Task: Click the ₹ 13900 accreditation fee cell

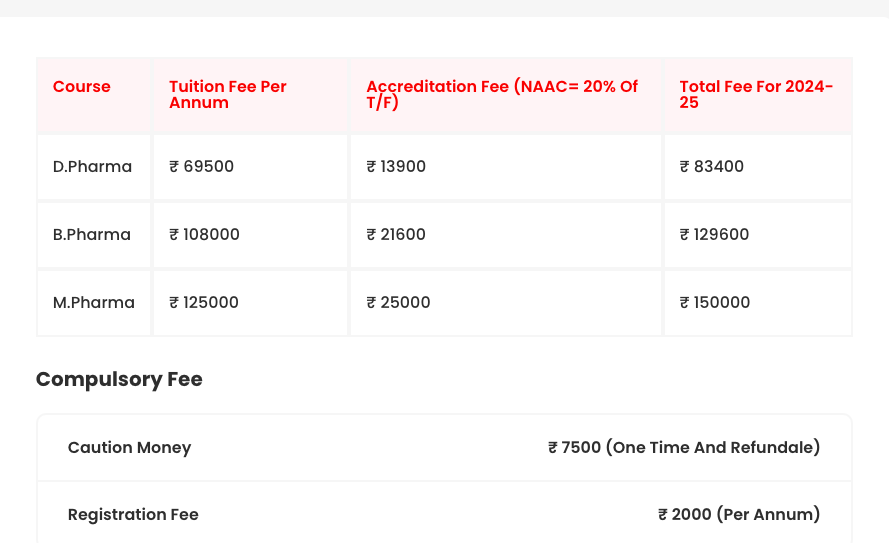Action: point(396,167)
